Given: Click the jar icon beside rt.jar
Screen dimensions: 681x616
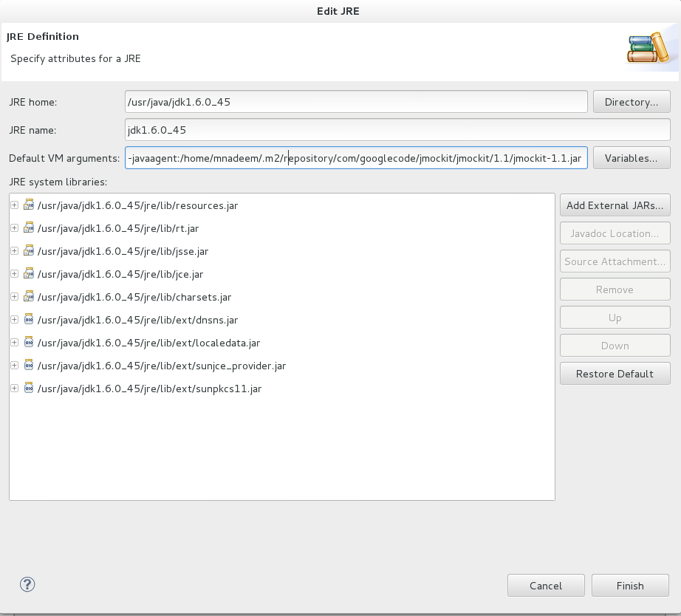Looking at the screenshot, I should 29,228.
